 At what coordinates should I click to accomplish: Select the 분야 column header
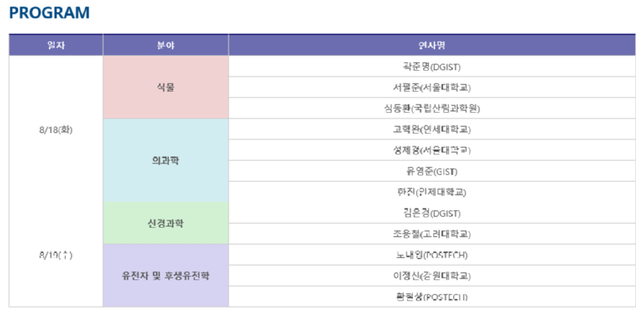tap(166, 45)
